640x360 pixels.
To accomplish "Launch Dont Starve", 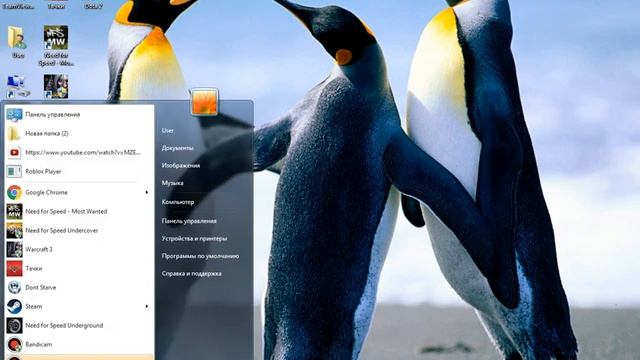I will tap(79, 287).
